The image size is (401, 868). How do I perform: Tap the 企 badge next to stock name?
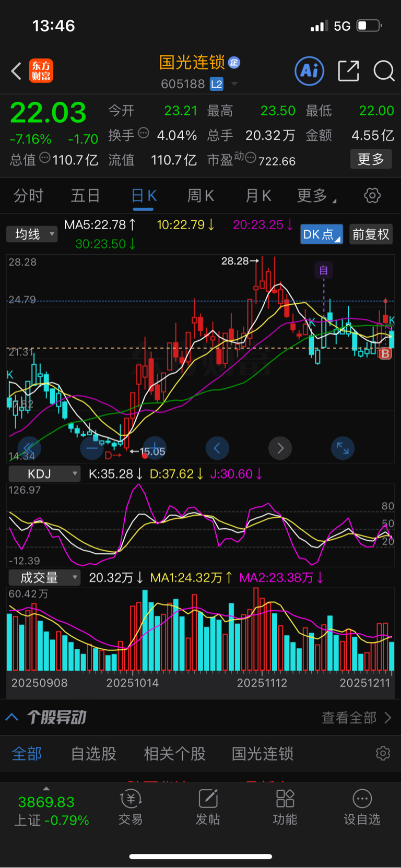click(x=234, y=63)
